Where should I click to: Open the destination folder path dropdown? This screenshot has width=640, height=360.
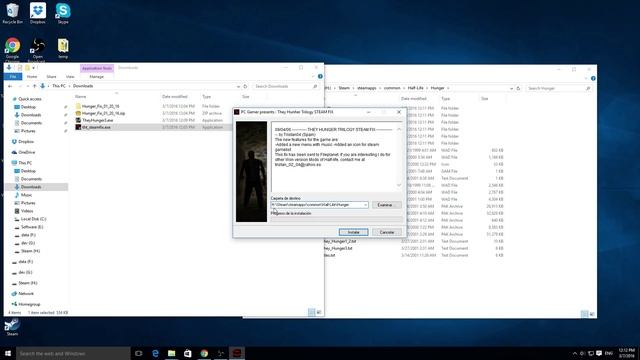pyautogui.click(x=365, y=205)
